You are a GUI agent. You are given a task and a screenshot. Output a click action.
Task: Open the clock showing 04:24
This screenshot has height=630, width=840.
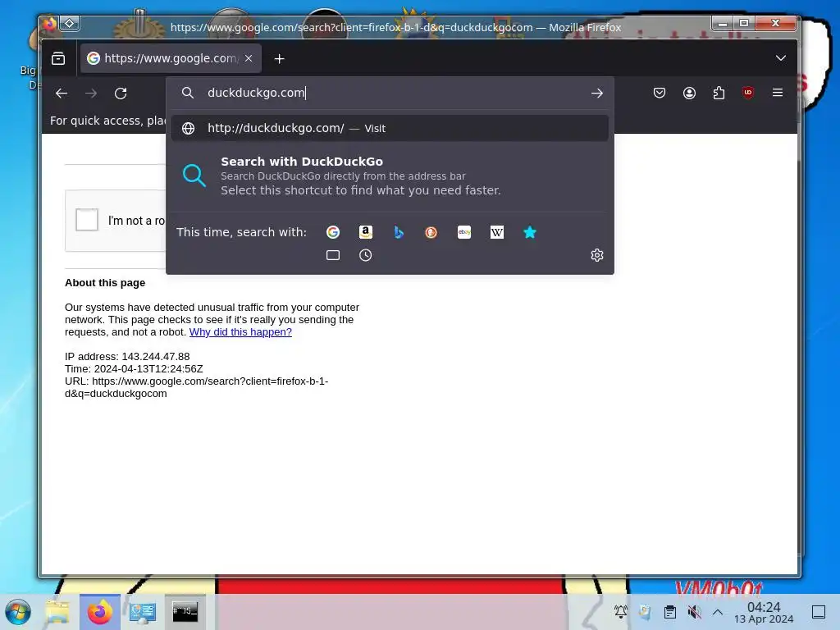pos(764,612)
